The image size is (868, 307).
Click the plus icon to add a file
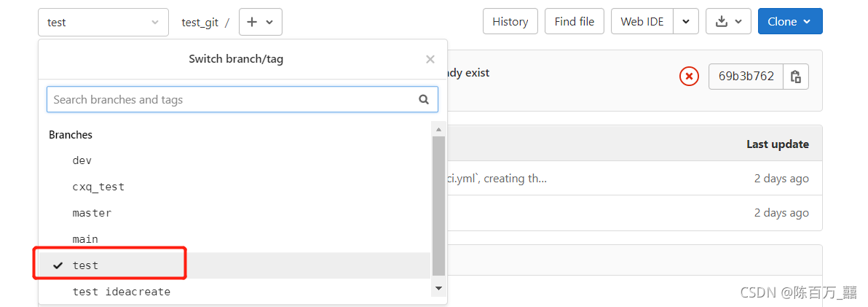[260, 22]
